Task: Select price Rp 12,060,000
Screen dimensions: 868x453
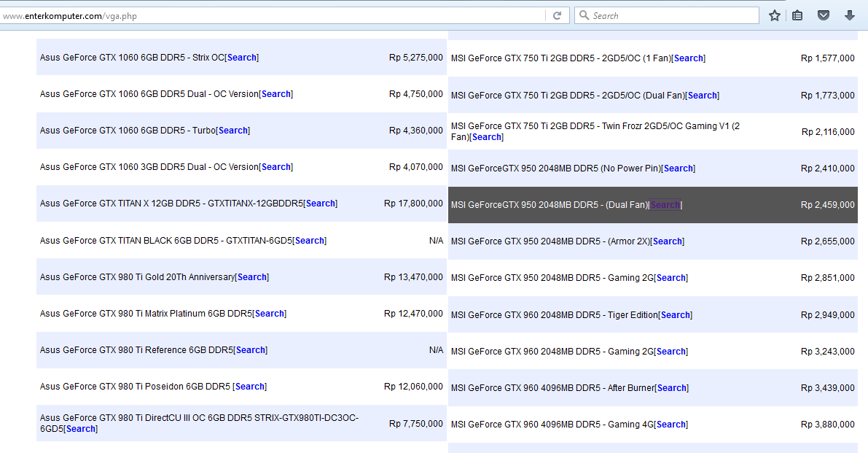Action: click(413, 387)
